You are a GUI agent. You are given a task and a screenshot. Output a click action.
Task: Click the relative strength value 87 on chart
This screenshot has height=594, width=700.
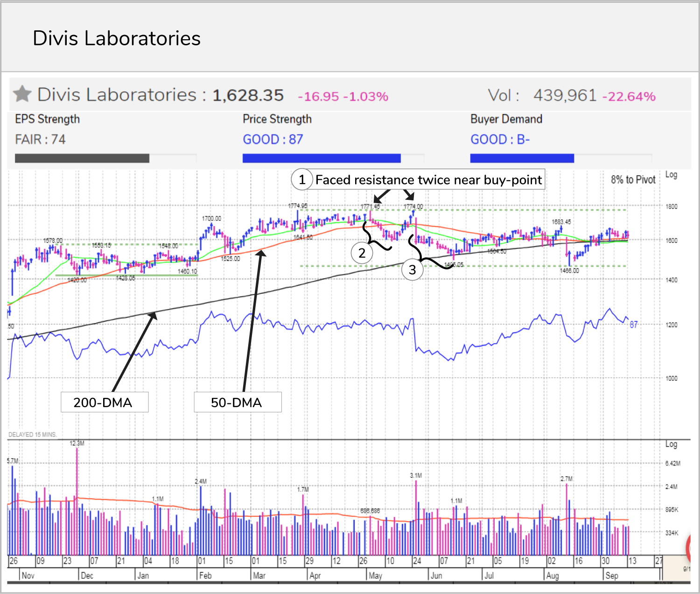point(634,324)
